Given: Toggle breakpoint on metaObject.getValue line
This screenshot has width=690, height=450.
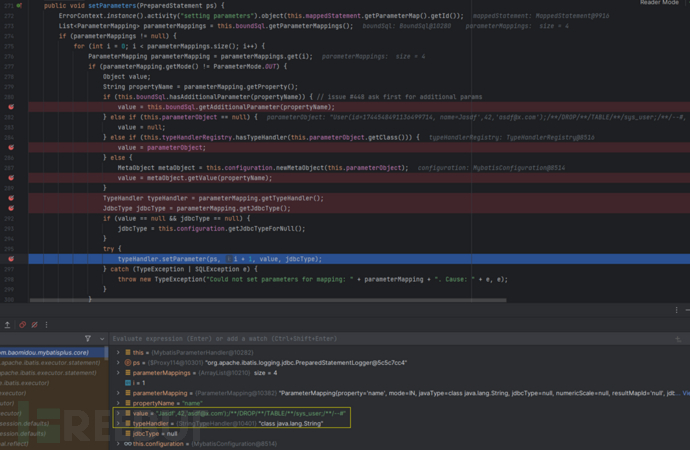Looking at the screenshot, I should tap(11, 177).
